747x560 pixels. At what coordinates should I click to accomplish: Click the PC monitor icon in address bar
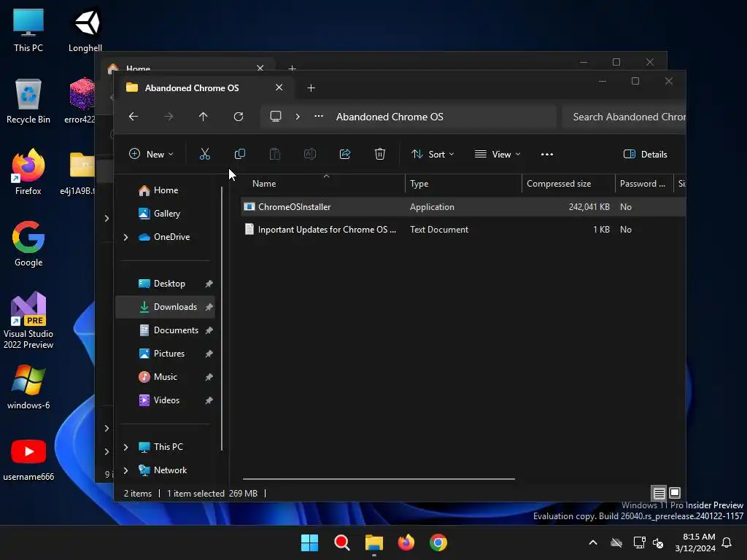(276, 117)
